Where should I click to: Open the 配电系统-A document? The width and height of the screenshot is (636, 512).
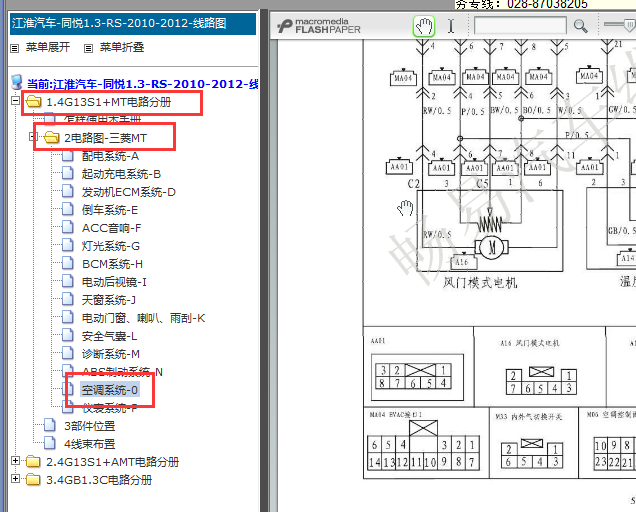pos(110,156)
